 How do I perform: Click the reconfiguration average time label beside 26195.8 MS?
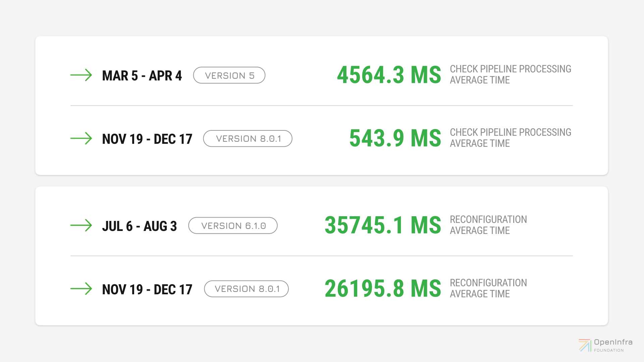[488, 288]
